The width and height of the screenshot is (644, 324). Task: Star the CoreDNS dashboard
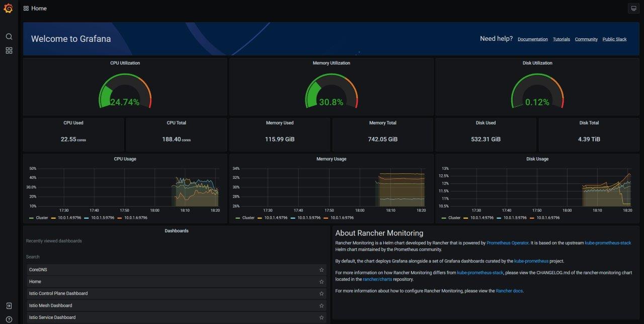point(321,270)
